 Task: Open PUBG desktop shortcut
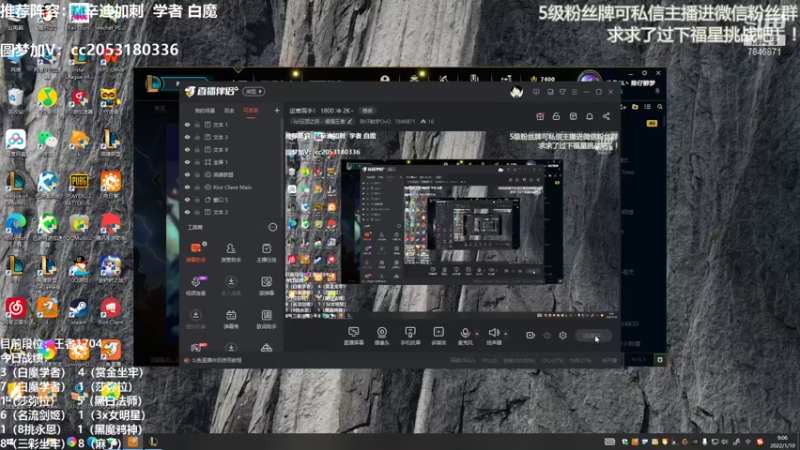pyautogui.click(x=79, y=186)
